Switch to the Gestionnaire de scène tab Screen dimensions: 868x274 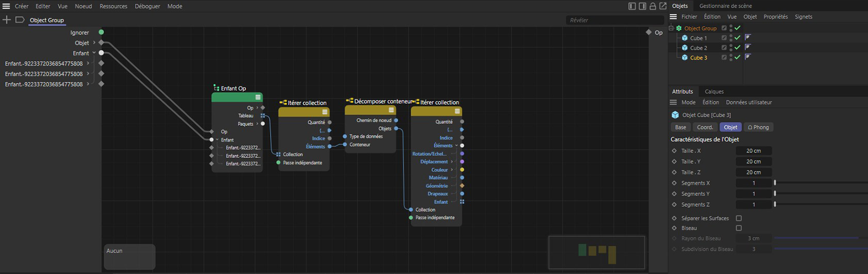click(x=725, y=6)
